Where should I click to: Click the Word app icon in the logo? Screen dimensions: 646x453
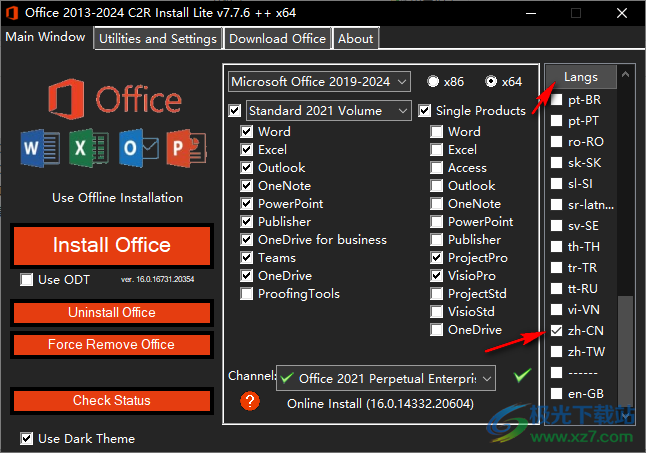tap(40, 148)
